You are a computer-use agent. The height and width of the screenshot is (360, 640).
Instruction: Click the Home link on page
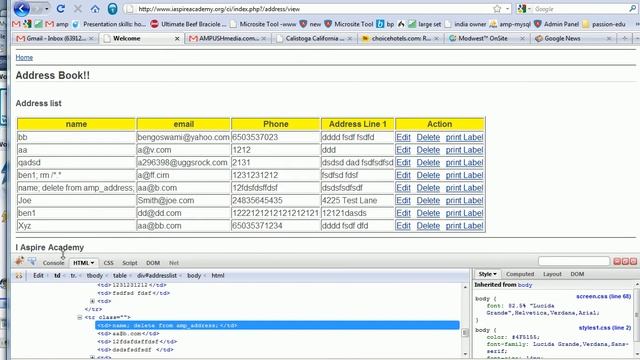[24, 58]
